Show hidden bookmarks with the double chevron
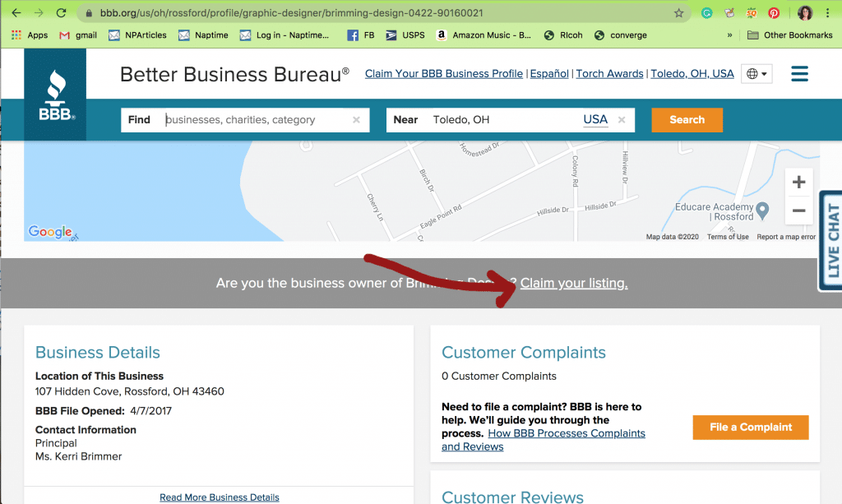Viewport: 842px width, 504px height. pyautogui.click(x=730, y=35)
